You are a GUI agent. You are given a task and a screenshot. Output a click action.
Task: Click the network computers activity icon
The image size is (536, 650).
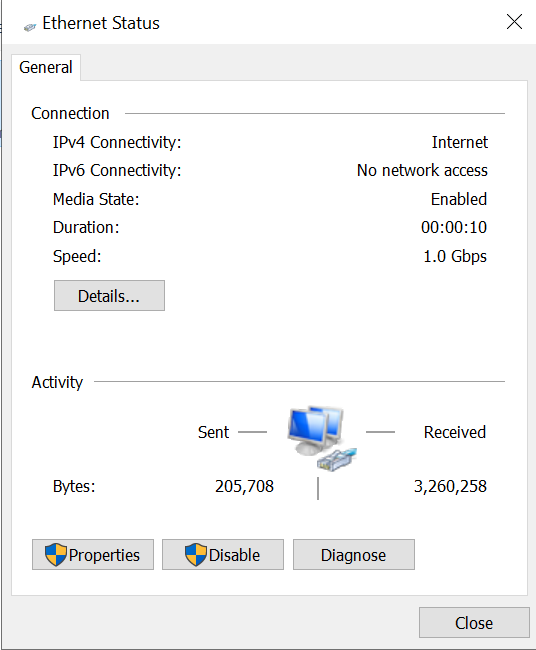tap(322, 439)
